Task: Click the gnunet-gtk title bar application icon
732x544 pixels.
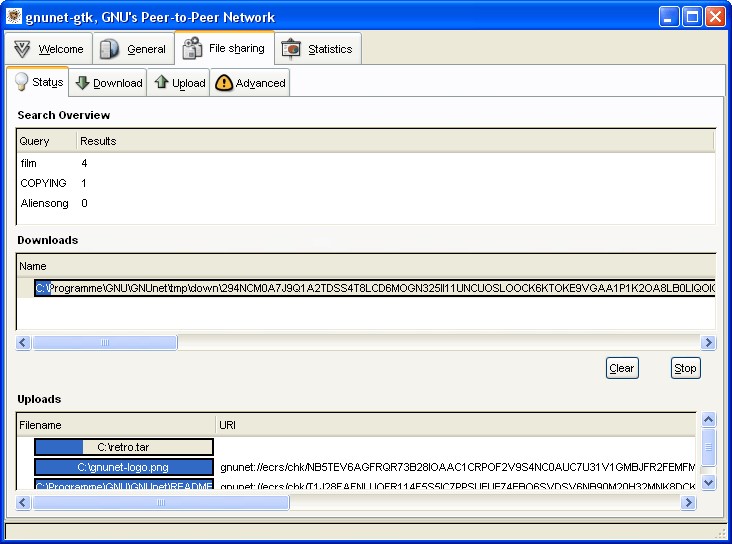Action: (x=14, y=16)
